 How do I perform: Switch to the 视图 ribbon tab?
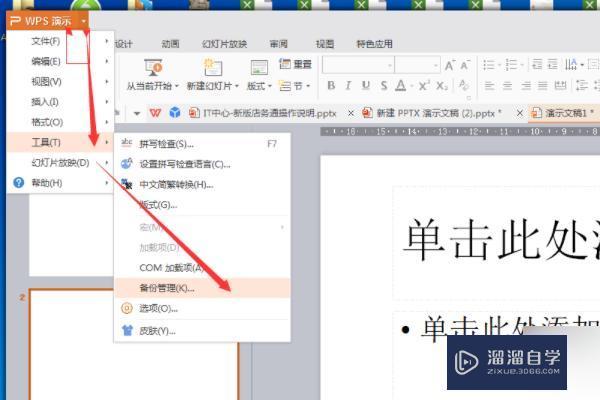coord(325,44)
